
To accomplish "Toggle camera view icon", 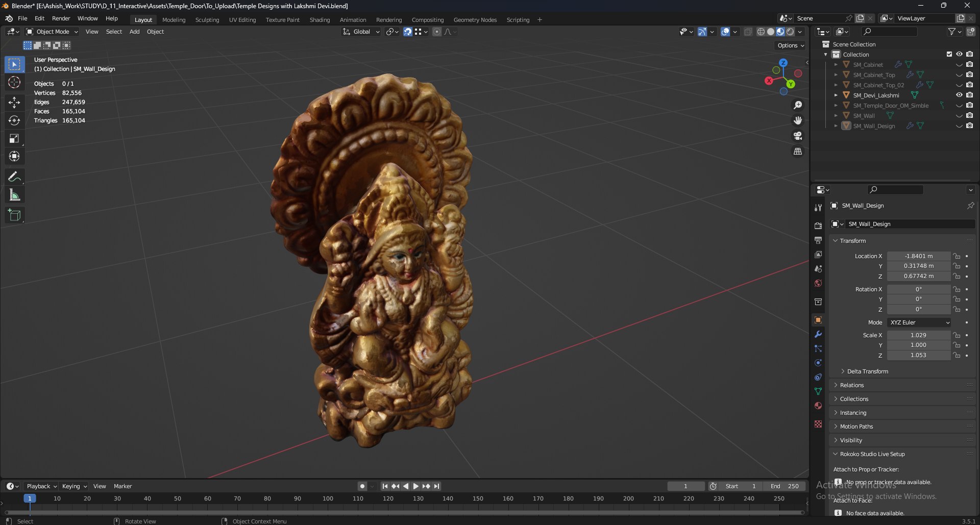I will (798, 136).
